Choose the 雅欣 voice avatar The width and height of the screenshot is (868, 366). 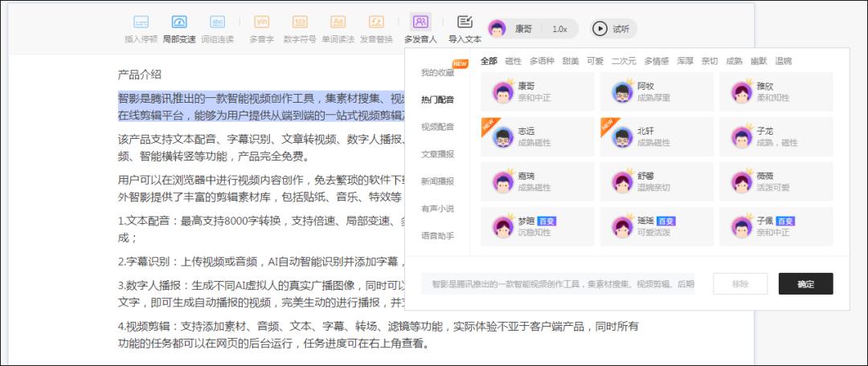point(741,92)
